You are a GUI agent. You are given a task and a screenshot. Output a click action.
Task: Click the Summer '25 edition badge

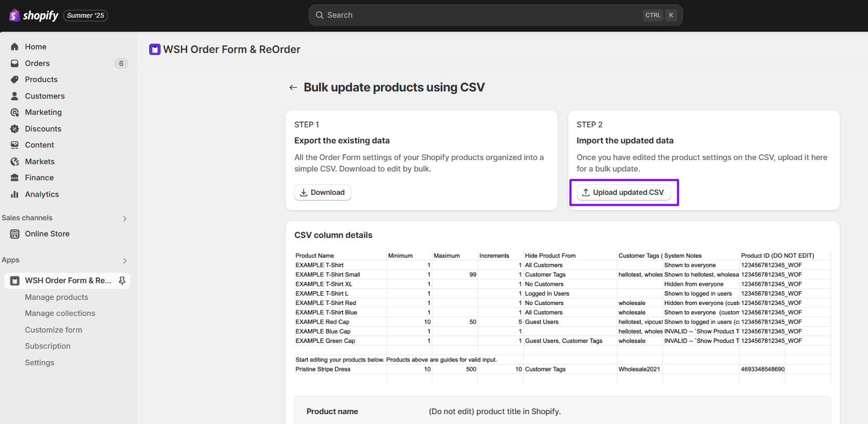(x=85, y=16)
